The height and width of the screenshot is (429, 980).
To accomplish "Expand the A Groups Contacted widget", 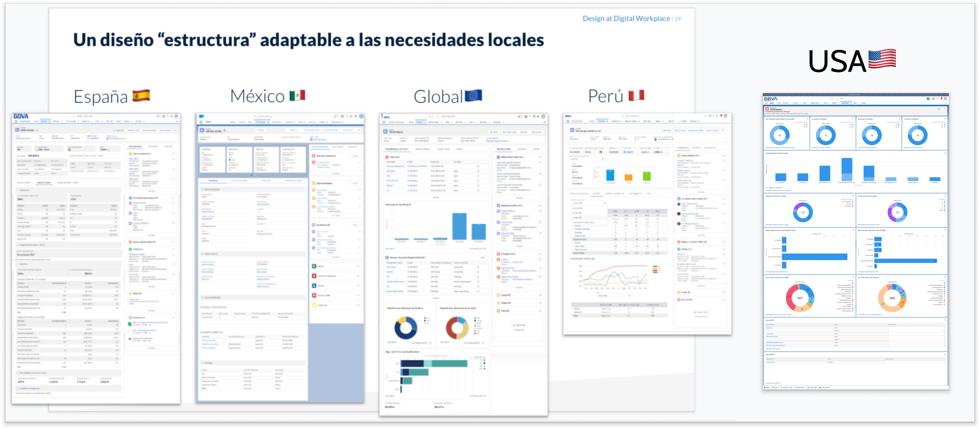I will point(853,119).
